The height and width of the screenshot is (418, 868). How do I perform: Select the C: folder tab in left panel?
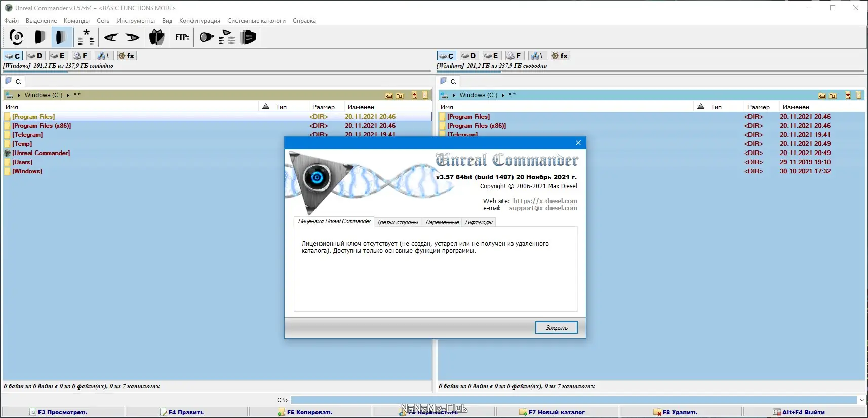(14, 81)
